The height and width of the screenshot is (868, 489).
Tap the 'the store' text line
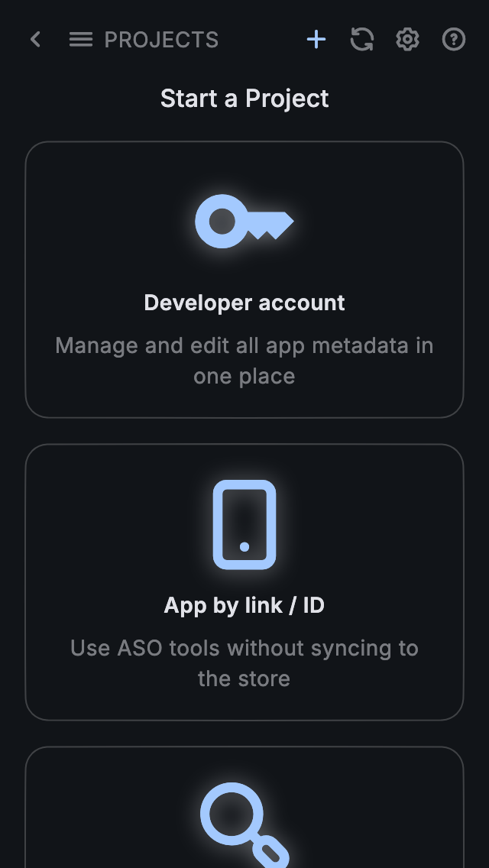pos(244,679)
